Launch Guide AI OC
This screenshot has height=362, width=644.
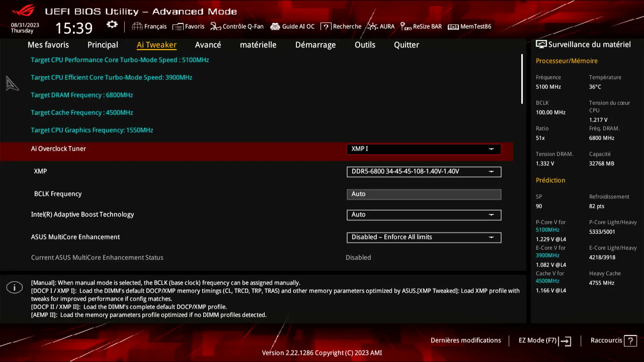pyautogui.click(x=292, y=26)
